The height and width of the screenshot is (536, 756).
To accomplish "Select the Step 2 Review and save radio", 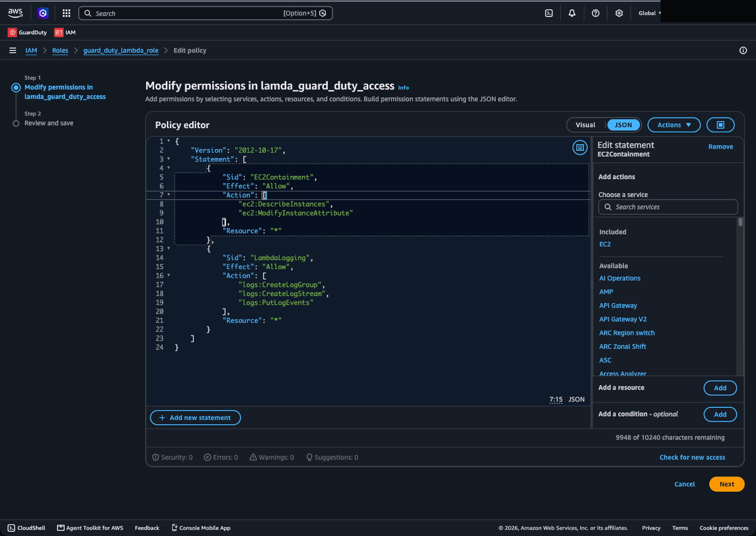I will pyautogui.click(x=16, y=123).
